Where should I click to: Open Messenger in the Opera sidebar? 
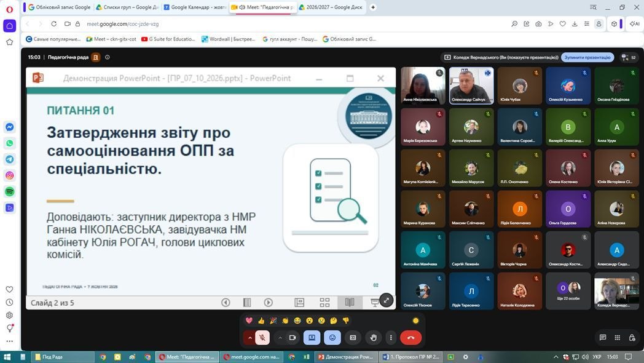[9, 127]
